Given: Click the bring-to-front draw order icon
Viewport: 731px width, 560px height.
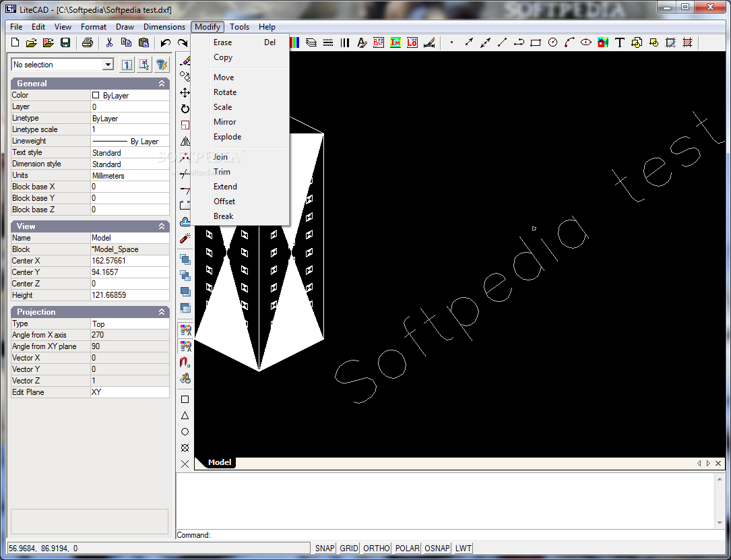Looking at the screenshot, I should coord(185,259).
